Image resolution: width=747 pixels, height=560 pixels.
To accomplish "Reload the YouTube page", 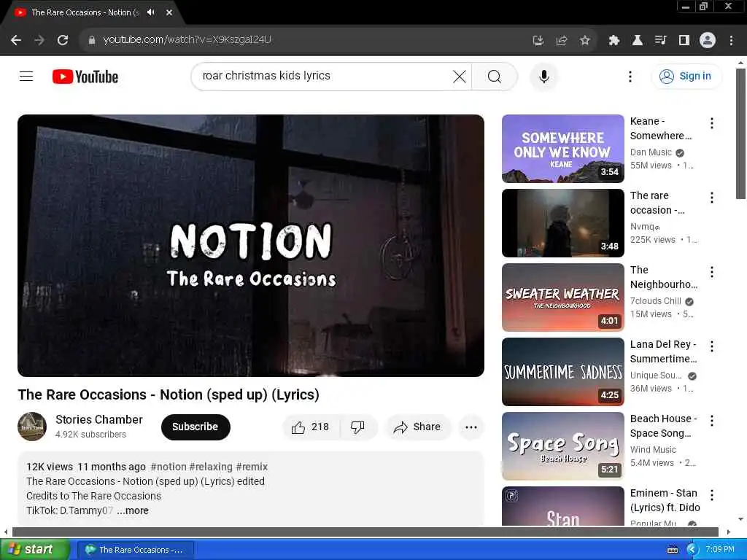I will point(63,40).
